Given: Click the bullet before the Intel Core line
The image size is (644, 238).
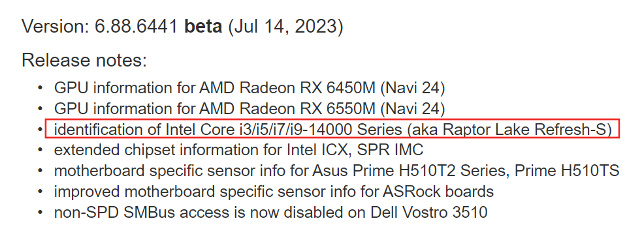Looking at the screenshot, I should pyautogui.click(x=40, y=130).
